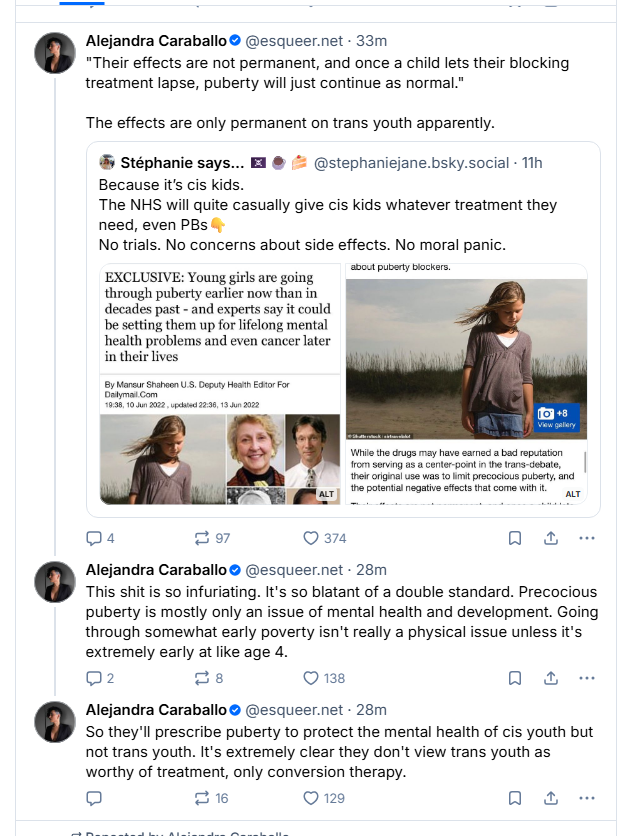Open @esqueer.net handle on first post
Viewport: 641px width, 836px height.
pyautogui.click(x=294, y=41)
